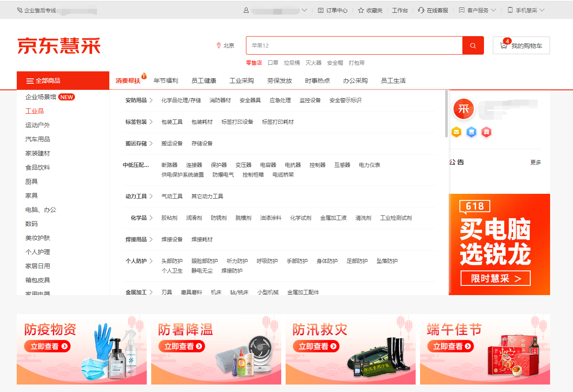The width and height of the screenshot is (573, 392).
Task: Click the 收藏夹 favorites star icon
Action: 360,10
